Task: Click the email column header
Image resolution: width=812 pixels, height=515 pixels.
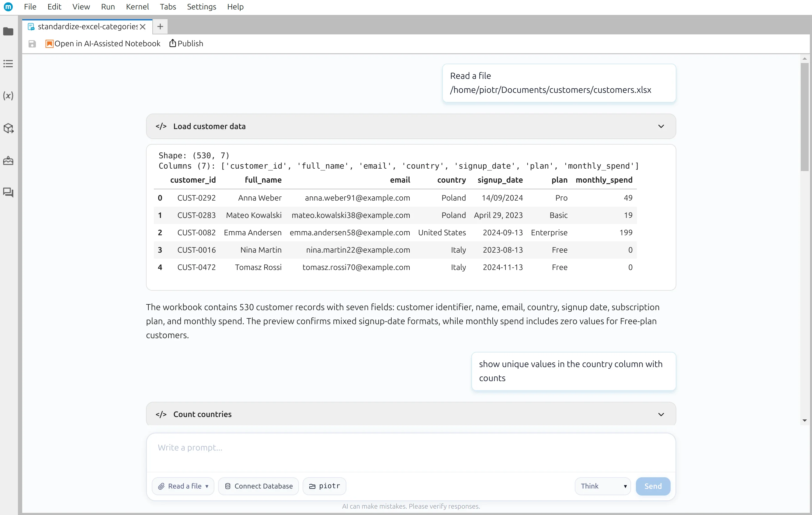Action: (400, 180)
